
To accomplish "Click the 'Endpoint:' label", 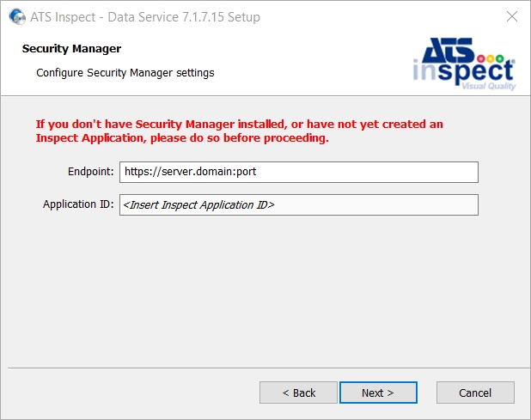I will 91,172.
